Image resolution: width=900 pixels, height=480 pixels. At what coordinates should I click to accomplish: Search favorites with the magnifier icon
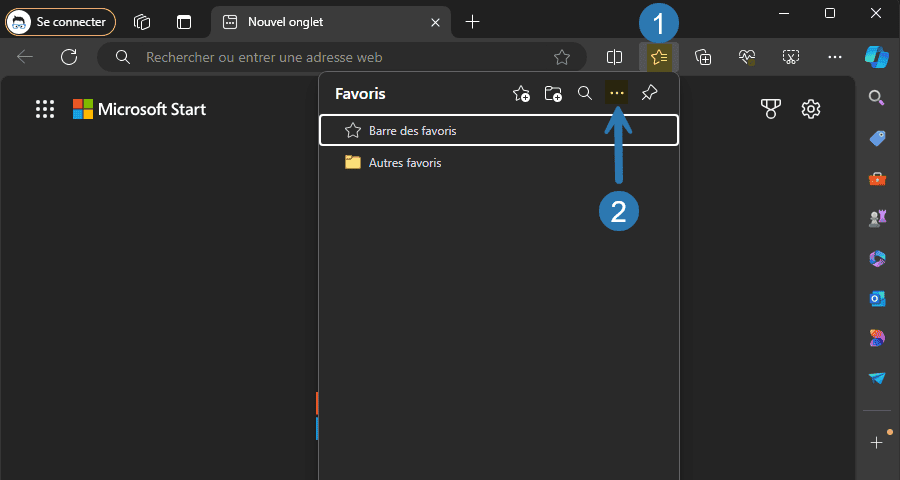click(x=585, y=93)
